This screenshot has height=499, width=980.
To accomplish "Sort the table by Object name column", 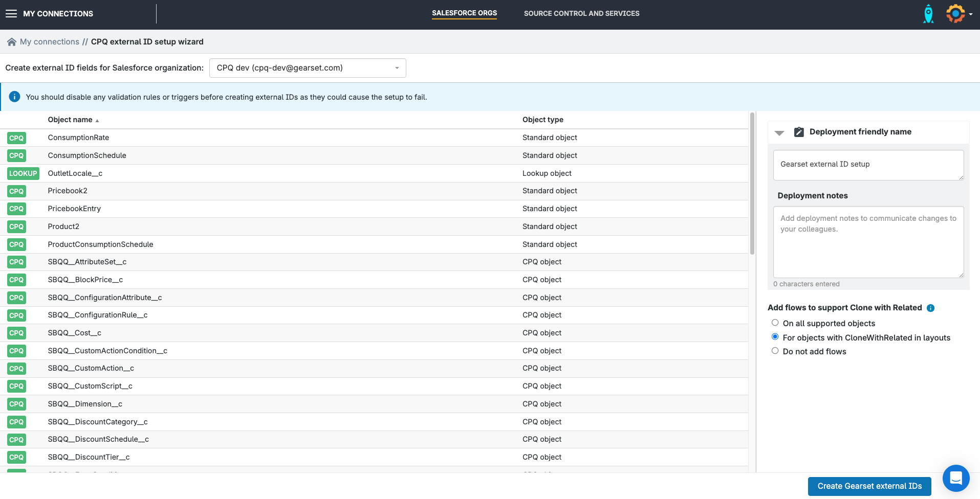I will (70, 120).
